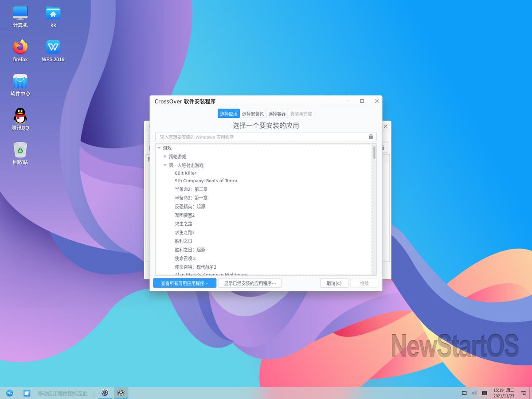Click the 继续 button
The image size is (532, 399).
click(364, 283)
